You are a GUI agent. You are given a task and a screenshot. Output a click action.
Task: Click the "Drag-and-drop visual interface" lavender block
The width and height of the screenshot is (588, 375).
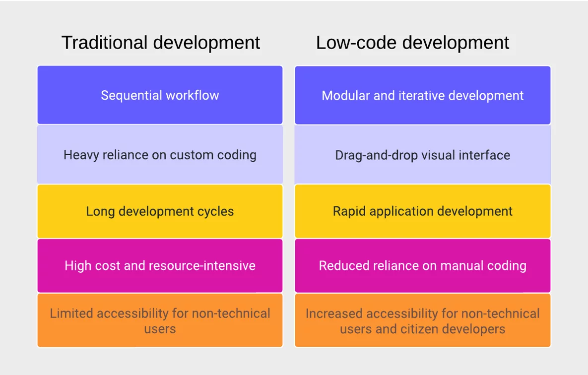tap(422, 155)
